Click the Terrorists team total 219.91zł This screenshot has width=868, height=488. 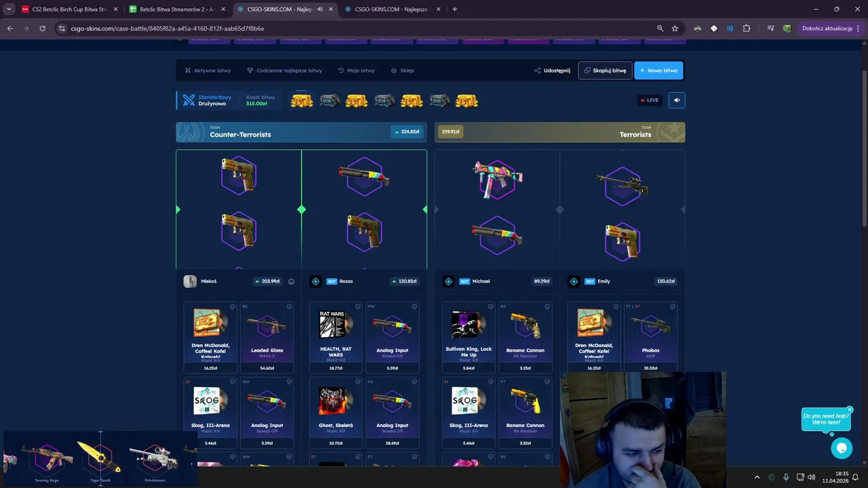click(450, 131)
